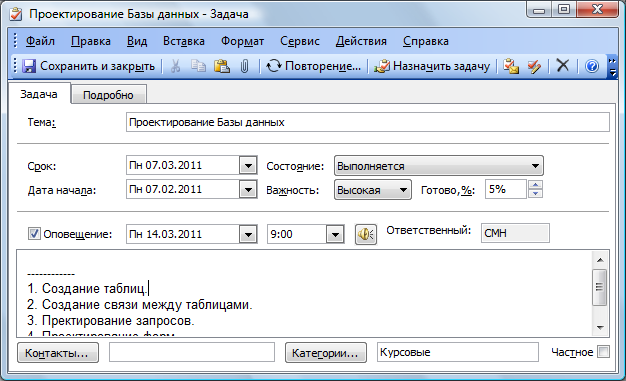Select the Задача tab
The width and height of the screenshot is (626, 381).
(x=39, y=94)
